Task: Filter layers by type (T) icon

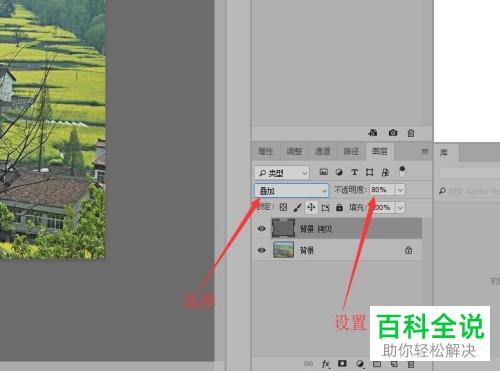Action: tap(354, 172)
